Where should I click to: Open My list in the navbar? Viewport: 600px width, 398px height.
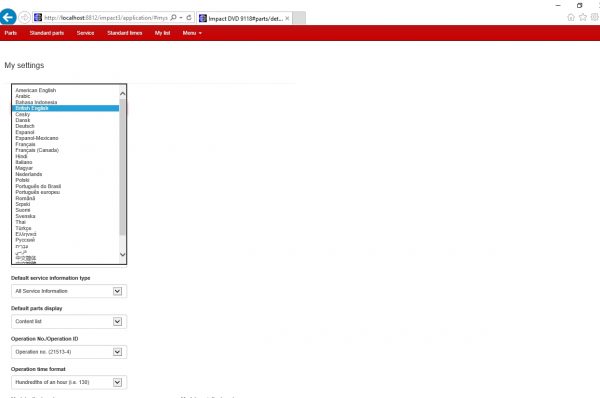tap(162, 33)
